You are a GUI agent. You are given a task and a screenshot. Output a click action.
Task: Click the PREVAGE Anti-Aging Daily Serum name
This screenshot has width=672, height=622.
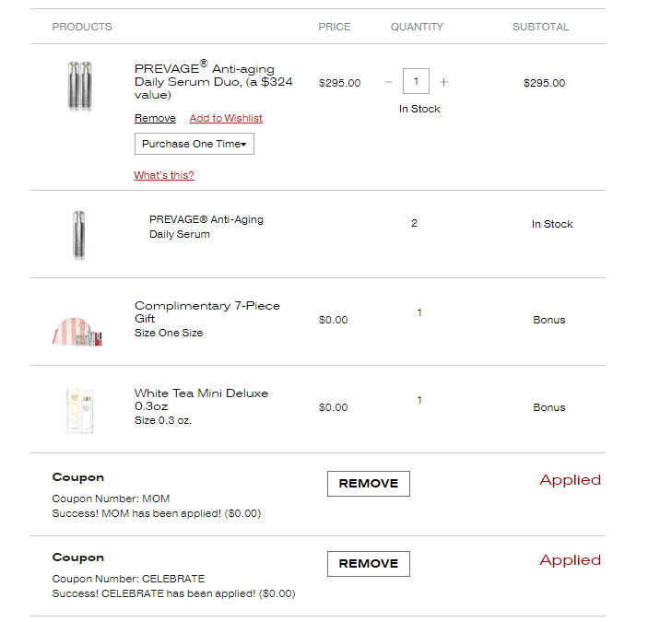206,227
